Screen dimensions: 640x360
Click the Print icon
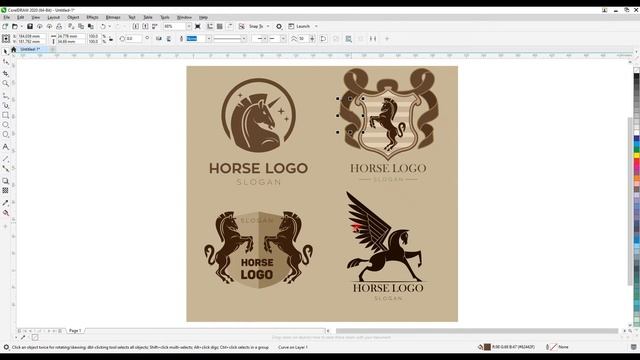coord(59,26)
